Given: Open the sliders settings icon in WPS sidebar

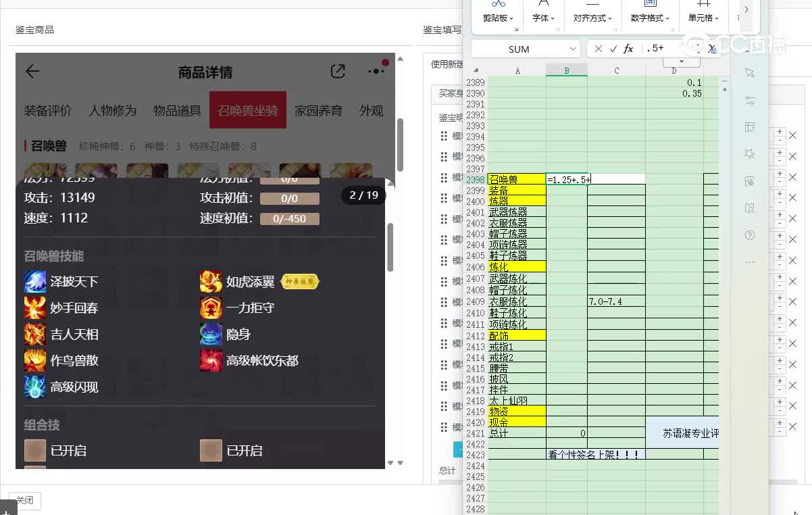Looking at the screenshot, I should point(749,100).
